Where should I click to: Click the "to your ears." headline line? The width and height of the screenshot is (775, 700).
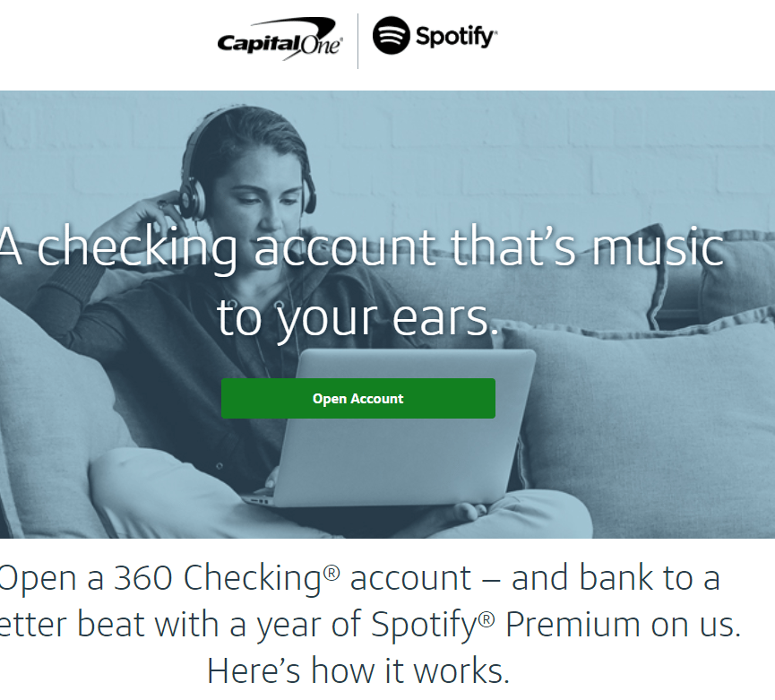coord(357,317)
